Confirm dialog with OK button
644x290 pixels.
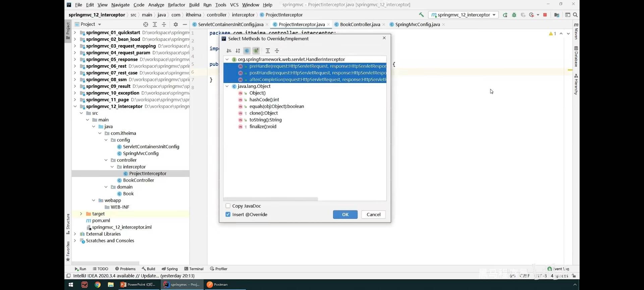345,214
